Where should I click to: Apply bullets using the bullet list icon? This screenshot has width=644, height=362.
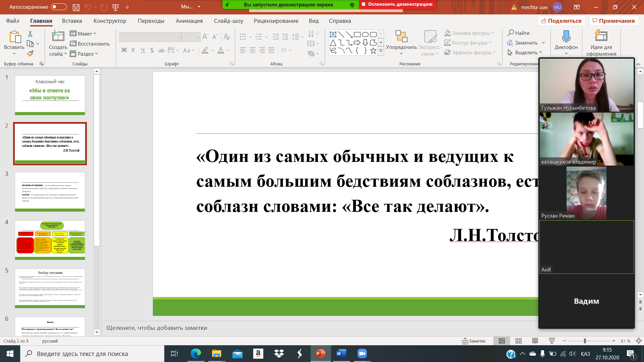242,37
